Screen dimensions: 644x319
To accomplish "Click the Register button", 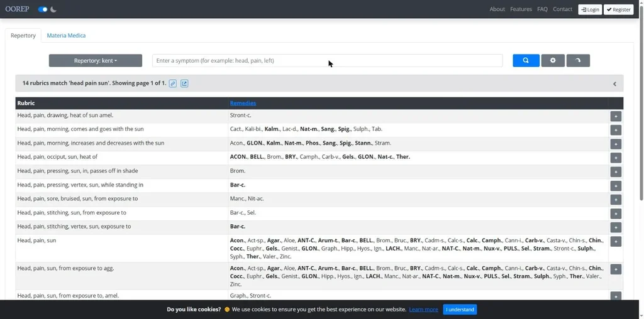I will click(619, 9).
